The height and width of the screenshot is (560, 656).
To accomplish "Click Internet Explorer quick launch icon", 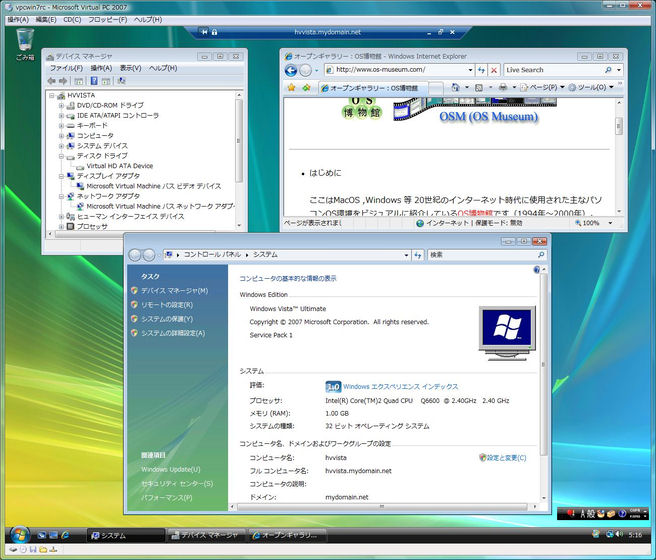I will [x=65, y=535].
